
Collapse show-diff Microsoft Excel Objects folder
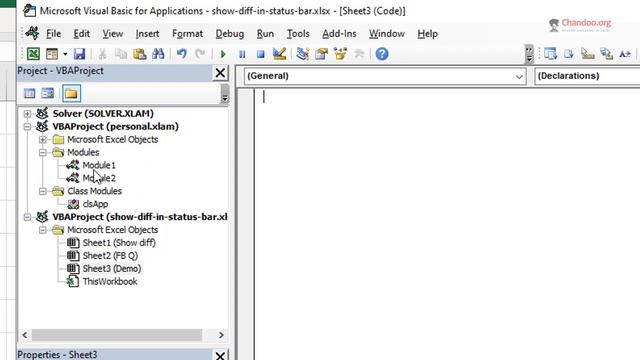coord(42,230)
